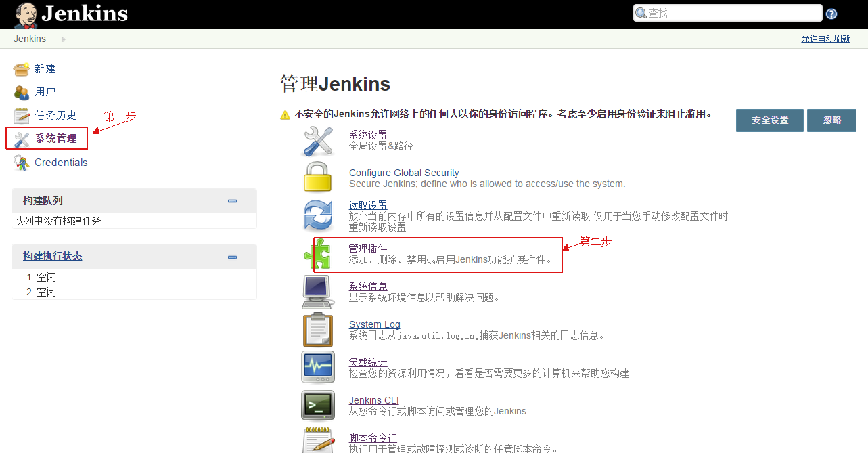Select executor 1 空闲 row
The height and width of the screenshot is (453, 868).
pyautogui.click(x=134, y=277)
